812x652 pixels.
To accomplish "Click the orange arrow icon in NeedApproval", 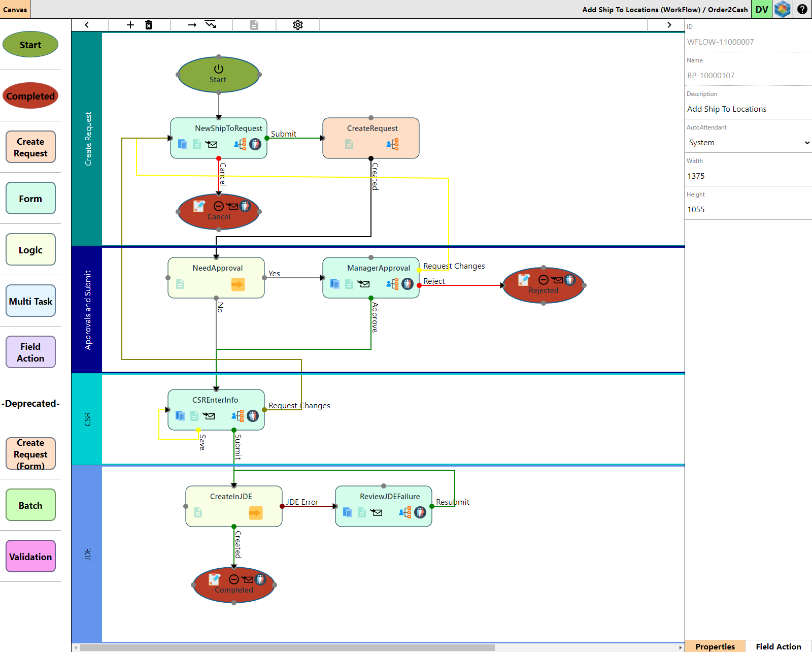I will tap(238, 284).
